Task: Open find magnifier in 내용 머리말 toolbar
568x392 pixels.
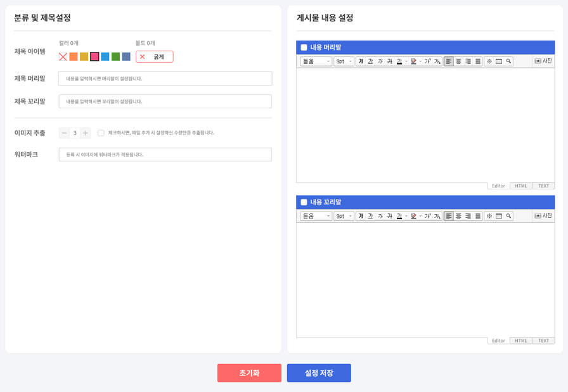Action: [x=508, y=61]
